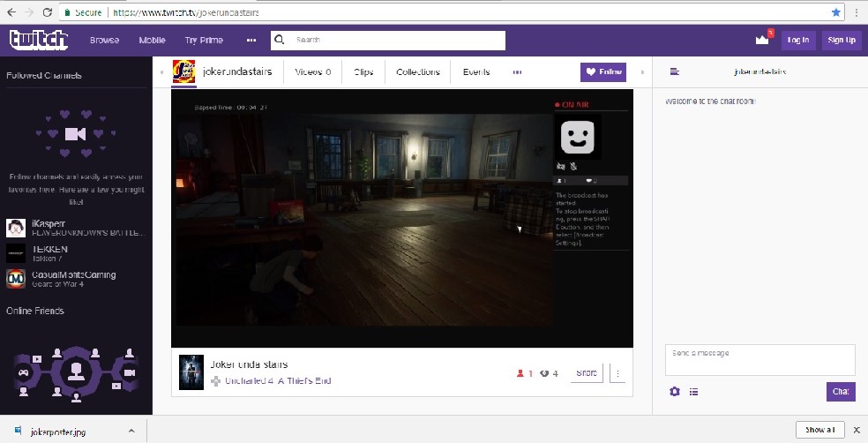The width and height of the screenshot is (868, 443).
Task: Click the jokerposter.jpg download item
Action: coord(73,431)
